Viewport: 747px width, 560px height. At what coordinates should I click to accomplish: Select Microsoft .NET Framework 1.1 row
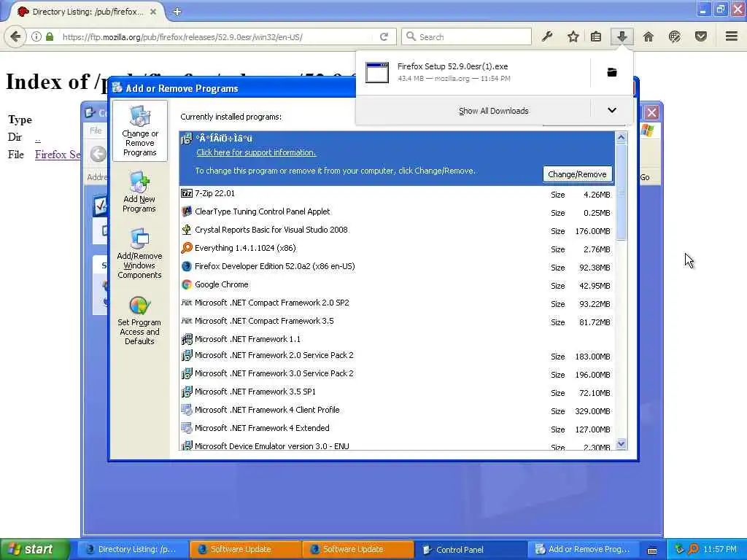(397, 339)
